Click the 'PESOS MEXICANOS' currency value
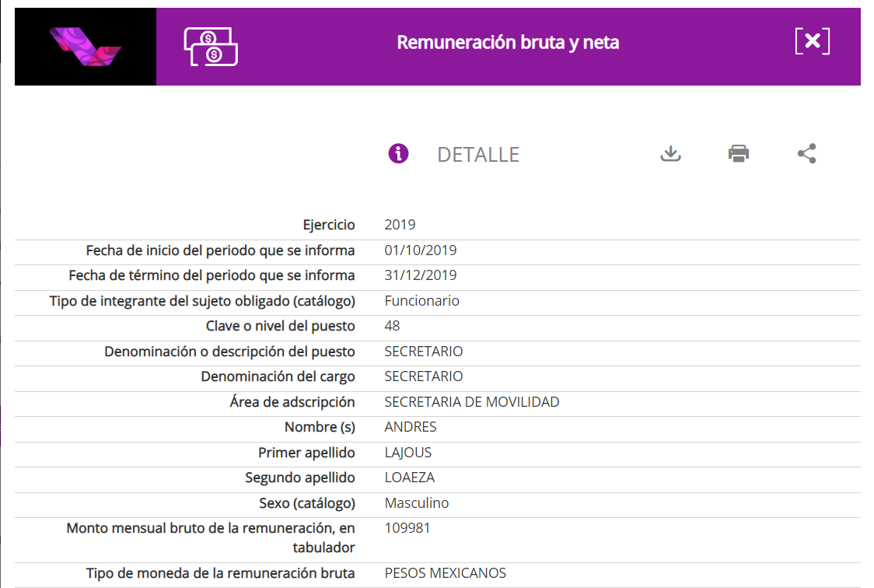874x588 pixels. [x=445, y=573]
